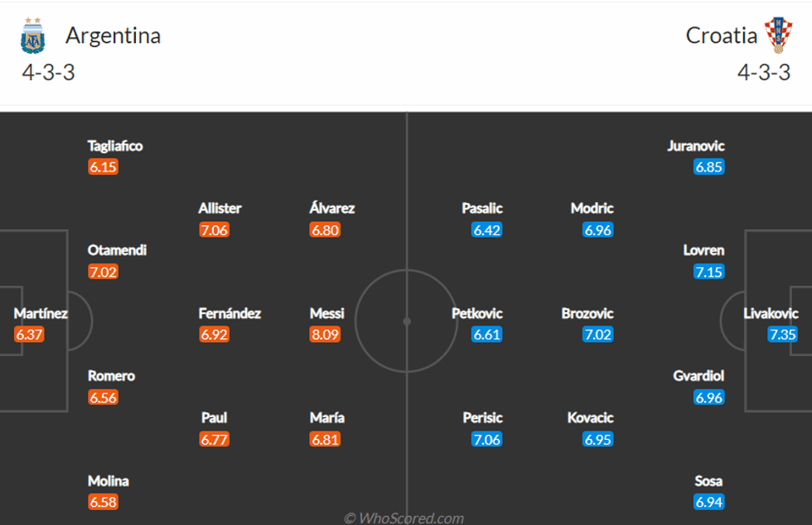Click Argentina's 4-3-3 formation label
The height and width of the screenshot is (525, 812).
coord(48,72)
